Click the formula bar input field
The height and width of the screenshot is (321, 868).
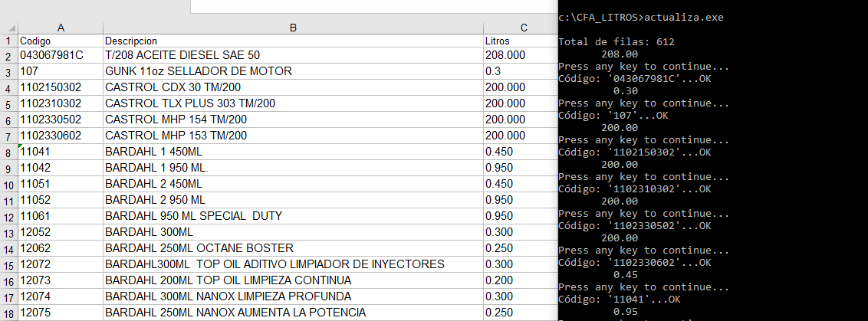[374, 7]
